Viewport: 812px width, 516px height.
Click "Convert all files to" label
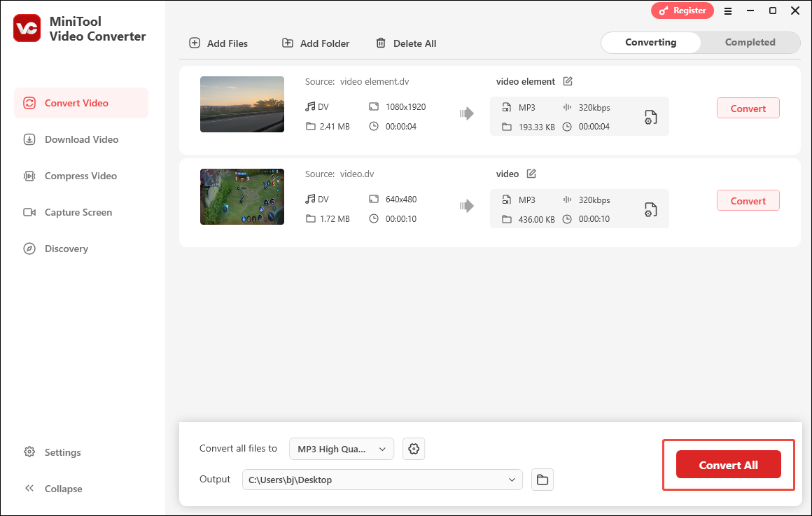(238, 448)
